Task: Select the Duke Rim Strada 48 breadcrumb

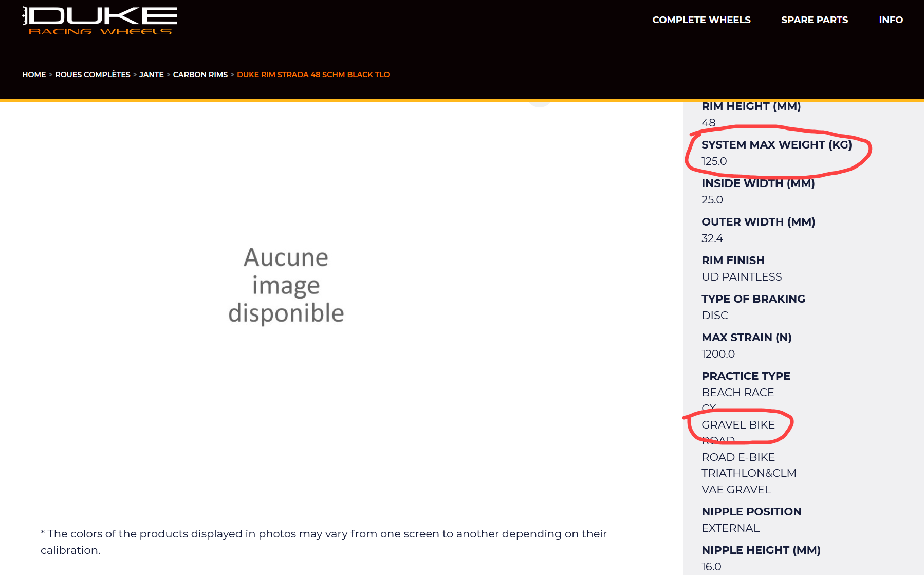Action: (313, 75)
